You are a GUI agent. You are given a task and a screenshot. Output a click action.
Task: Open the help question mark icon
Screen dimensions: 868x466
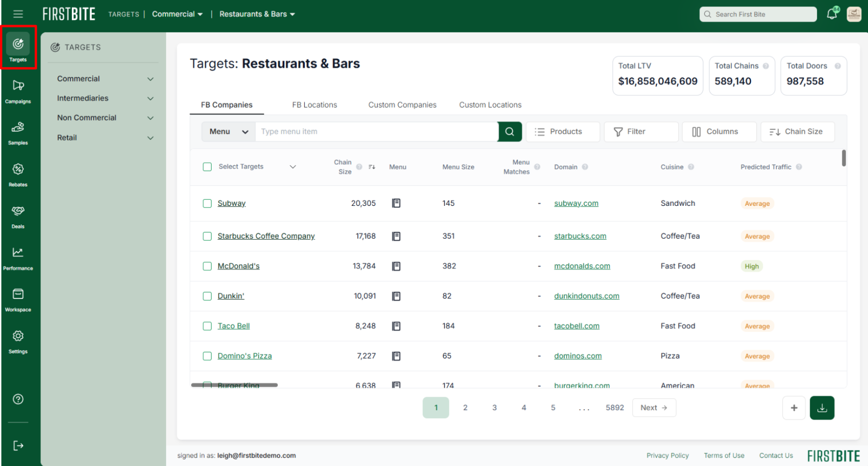pyautogui.click(x=18, y=399)
